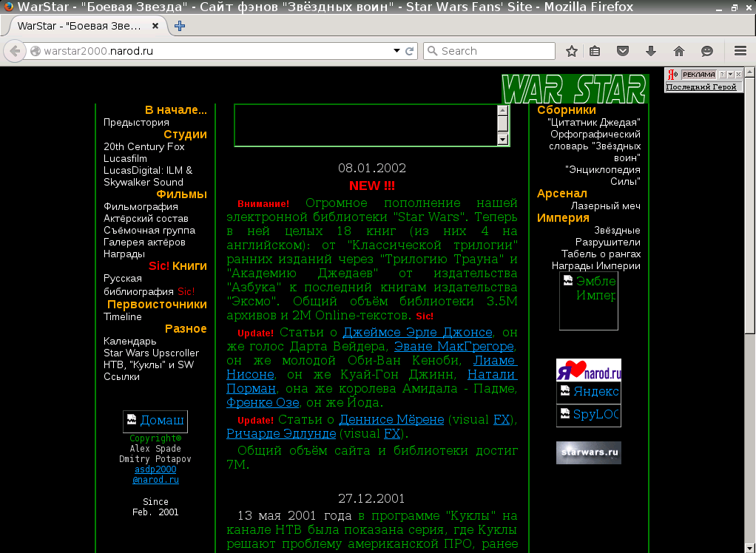Open the URL history dropdown arrow
This screenshot has height=553, width=756.
pyautogui.click(x=396, y=50)
